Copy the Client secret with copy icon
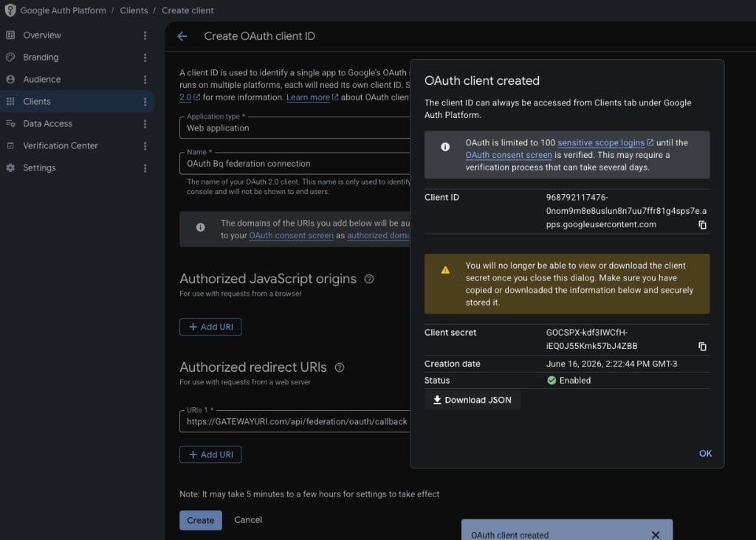The height and width of the screenshot is (540, 756). point(703,346)
